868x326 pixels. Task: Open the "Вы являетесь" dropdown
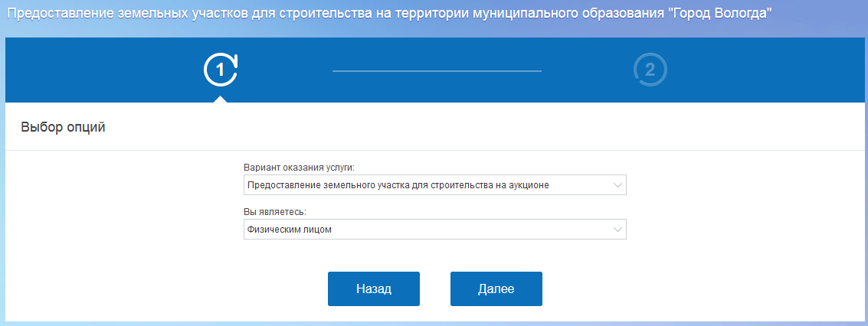pos(434,230)
